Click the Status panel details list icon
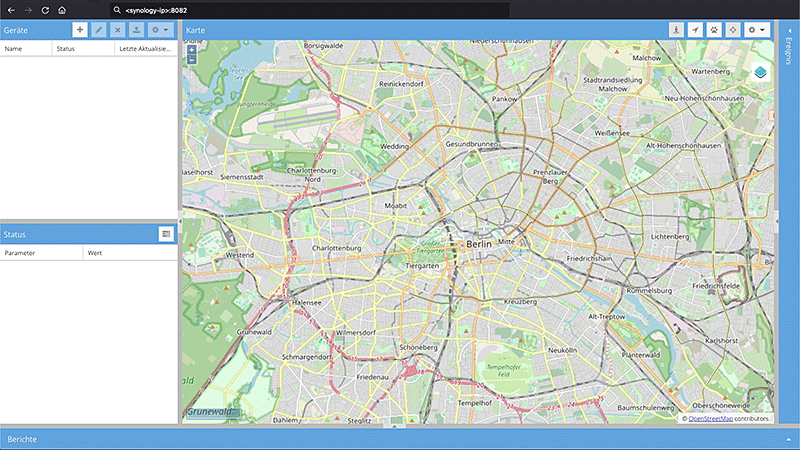The width and height of the screenshot is (800, 450). (166, 233)
